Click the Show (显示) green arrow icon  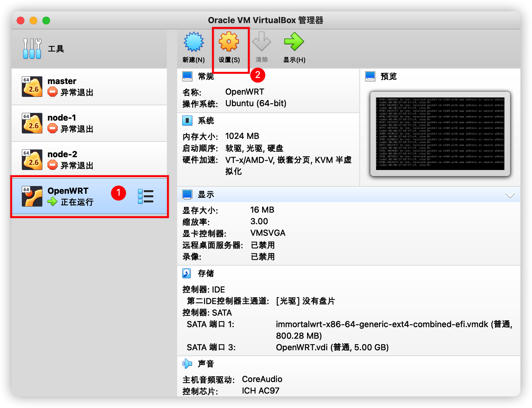294,42
